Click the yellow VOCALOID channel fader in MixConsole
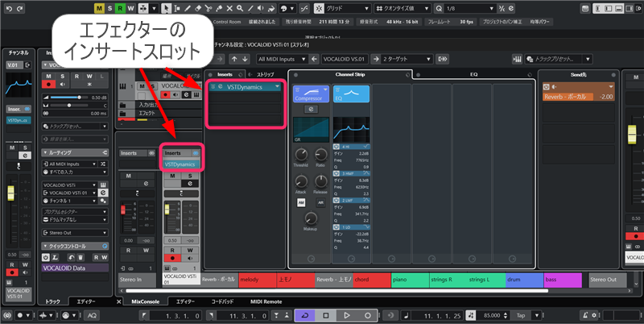 point(167,210)
